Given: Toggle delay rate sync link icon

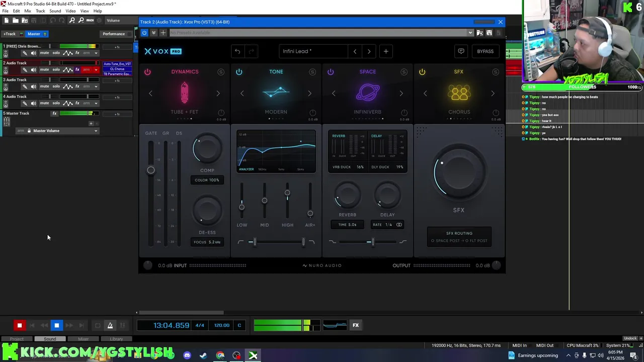Looking at the screenshot, I should tap(399, 225).
